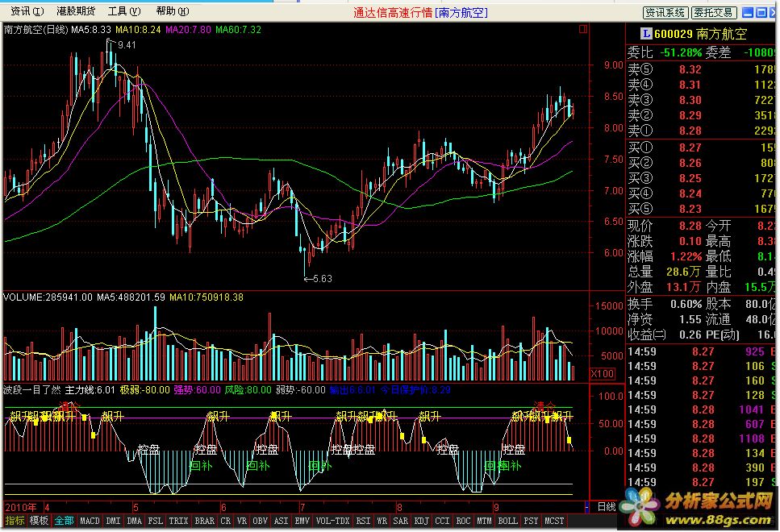Switch to the CCI indicator
The height and width of the screenshot is (532, 780).
(x=442, y=521)
